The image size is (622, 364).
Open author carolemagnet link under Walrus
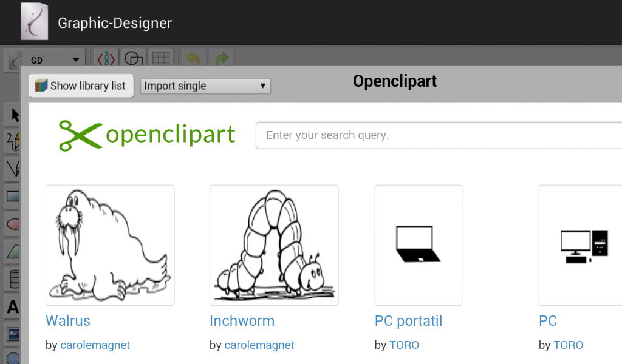[95, 345]
